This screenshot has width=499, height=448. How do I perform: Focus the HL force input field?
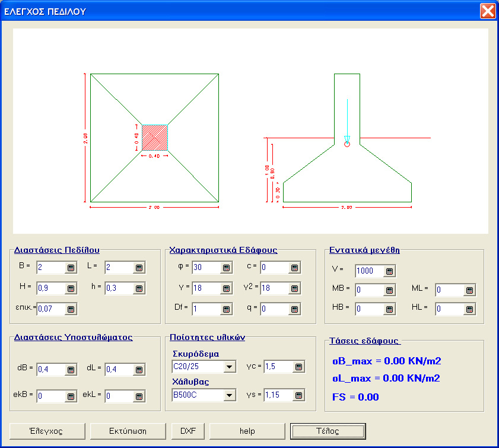click(x=450, y=309)
